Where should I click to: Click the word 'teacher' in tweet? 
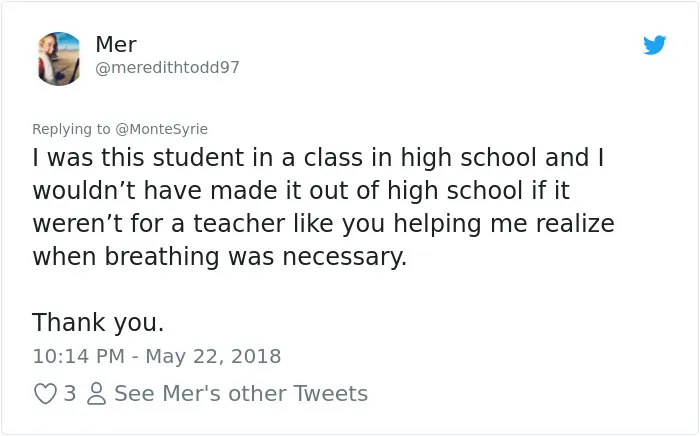pyautogui.click(x=239, y=224)
